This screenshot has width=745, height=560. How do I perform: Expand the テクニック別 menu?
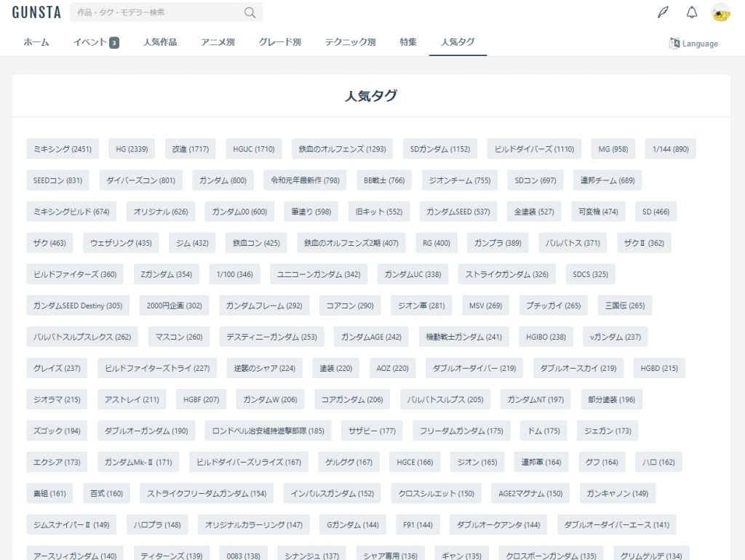(350, 42)
